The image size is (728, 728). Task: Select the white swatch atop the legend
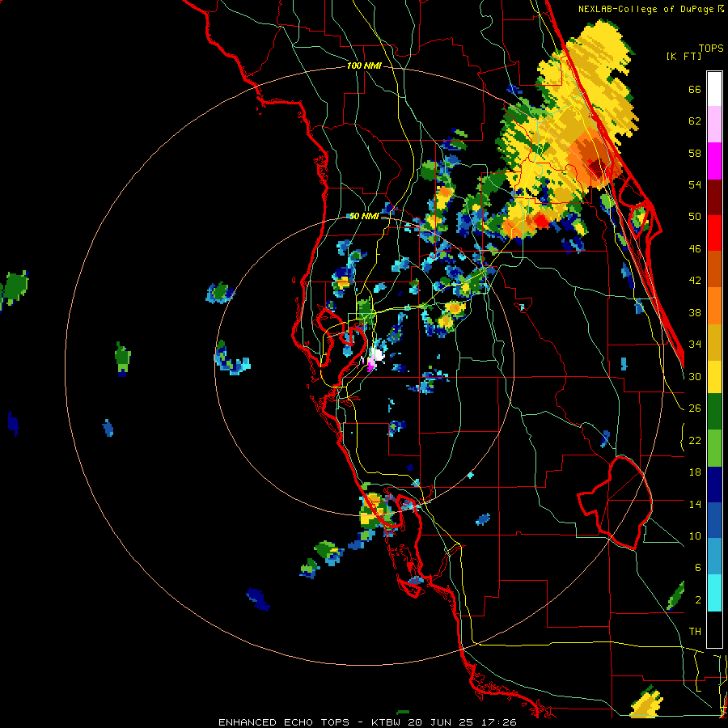click(714, 89)
